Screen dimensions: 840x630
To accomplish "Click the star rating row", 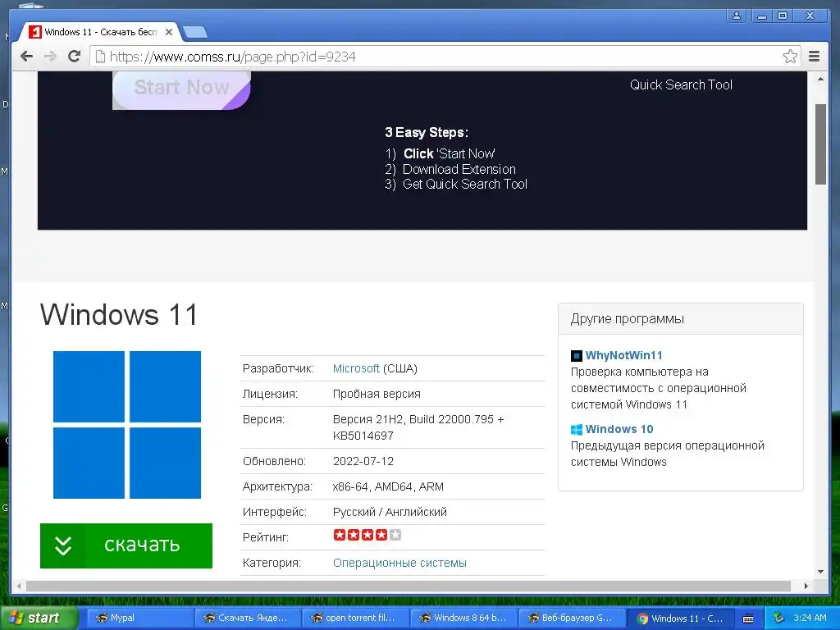I will [367, 535].
